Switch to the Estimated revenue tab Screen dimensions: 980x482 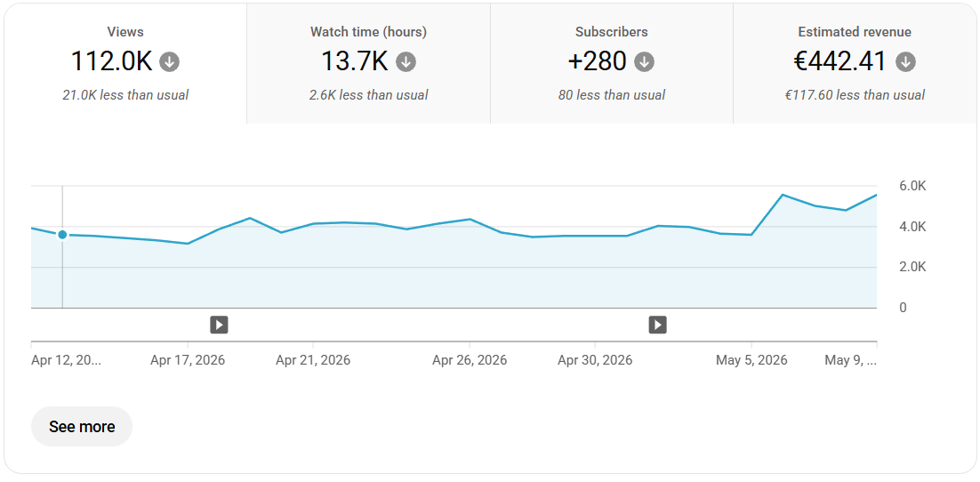855,64
